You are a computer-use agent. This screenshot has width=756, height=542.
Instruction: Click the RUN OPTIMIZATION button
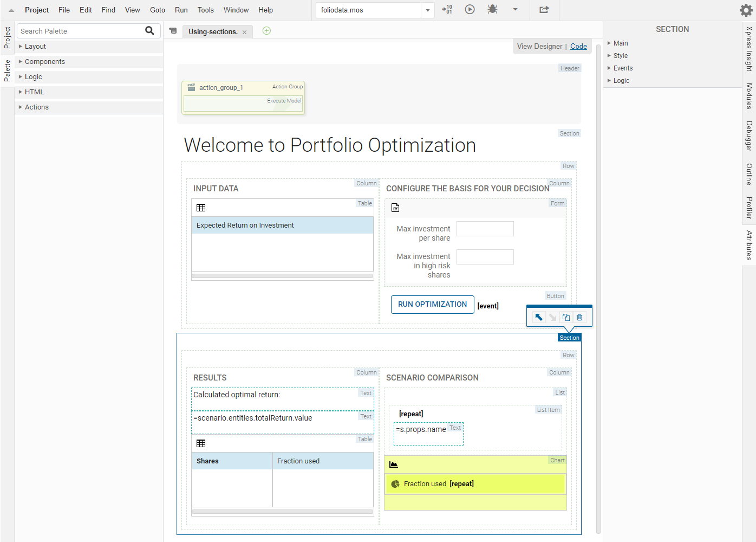pyautogui.click(x=432, y=305)
